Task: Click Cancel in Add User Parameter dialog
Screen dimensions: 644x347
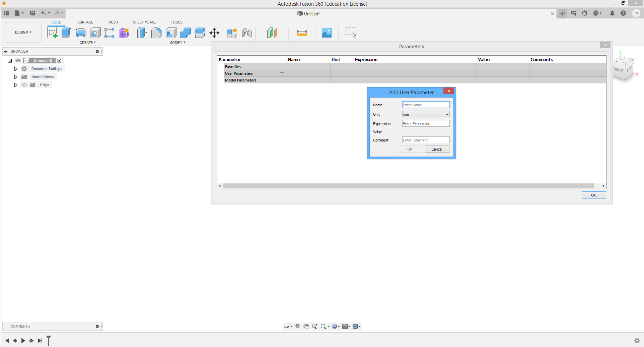Action: (x=437, y=149)
